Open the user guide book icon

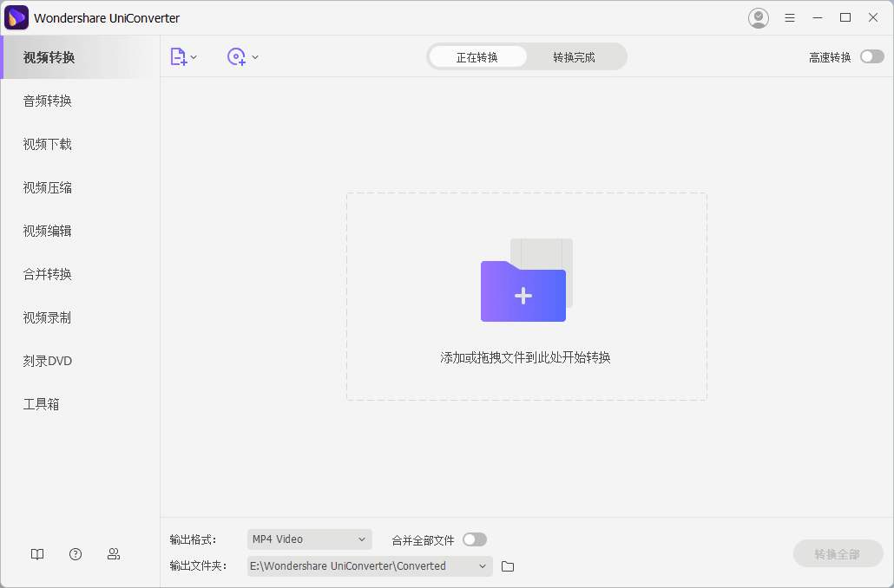click(37, 553)
